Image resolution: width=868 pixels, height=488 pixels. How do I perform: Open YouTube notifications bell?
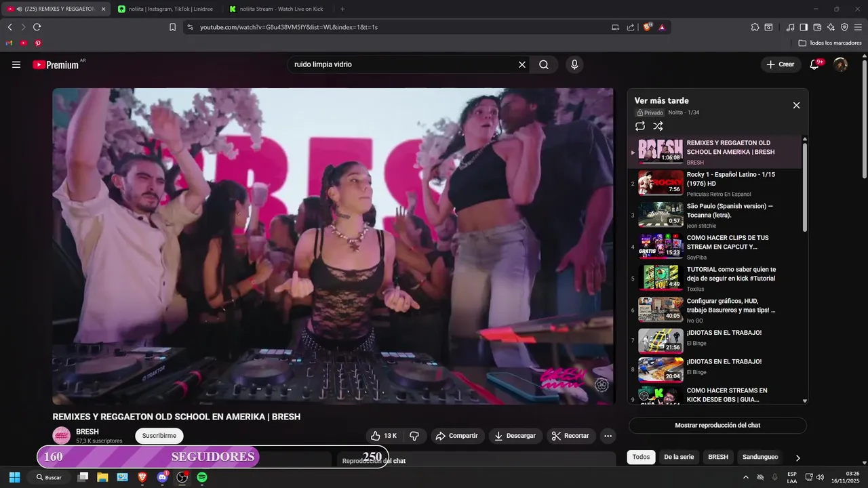(x=816, y=64)
